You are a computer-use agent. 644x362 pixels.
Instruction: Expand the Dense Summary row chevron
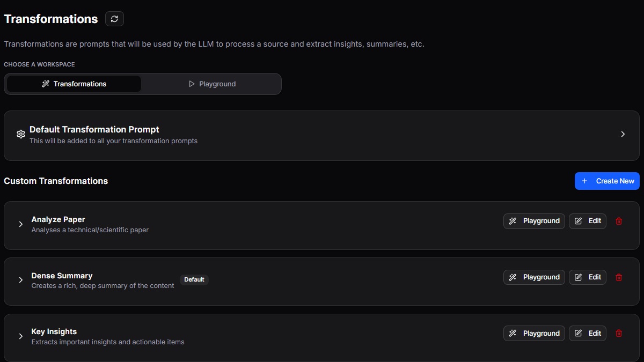(x=21, y=280)
